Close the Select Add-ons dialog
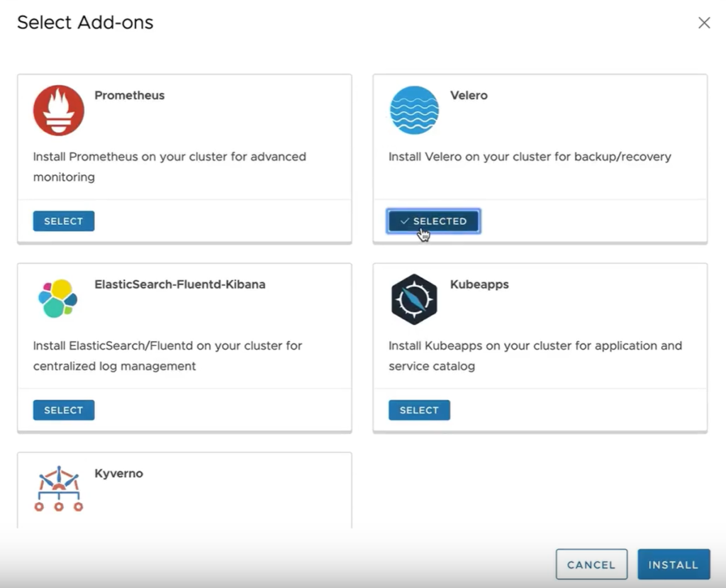This screenshot has height=588, width=726. tap(704, 23)
